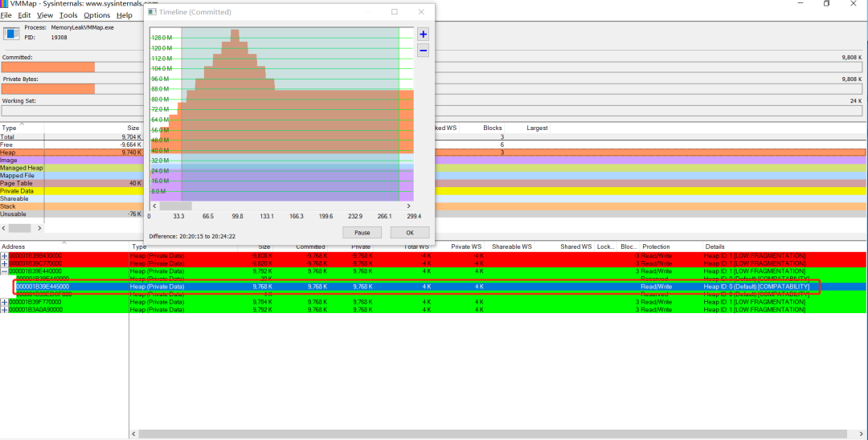Click right arrow of summary panel scrollbar
Image resolution: width=868 pixels, height=440 pixels.
pos(39,228)
